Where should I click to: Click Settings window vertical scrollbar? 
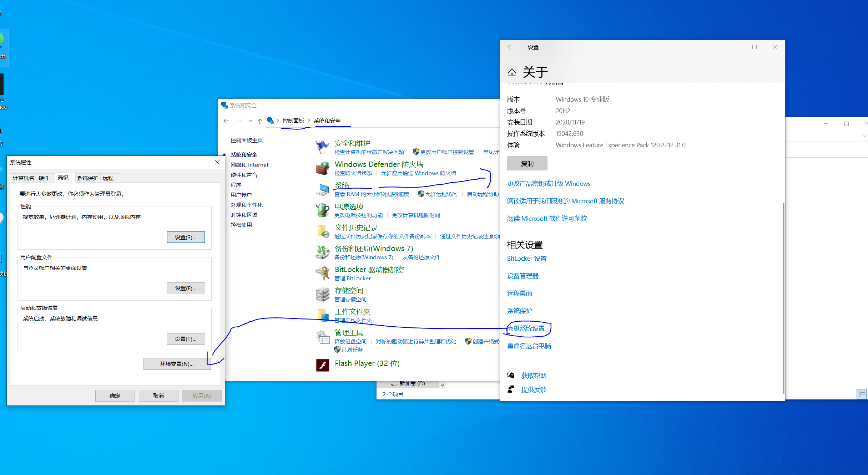[783, 298]
